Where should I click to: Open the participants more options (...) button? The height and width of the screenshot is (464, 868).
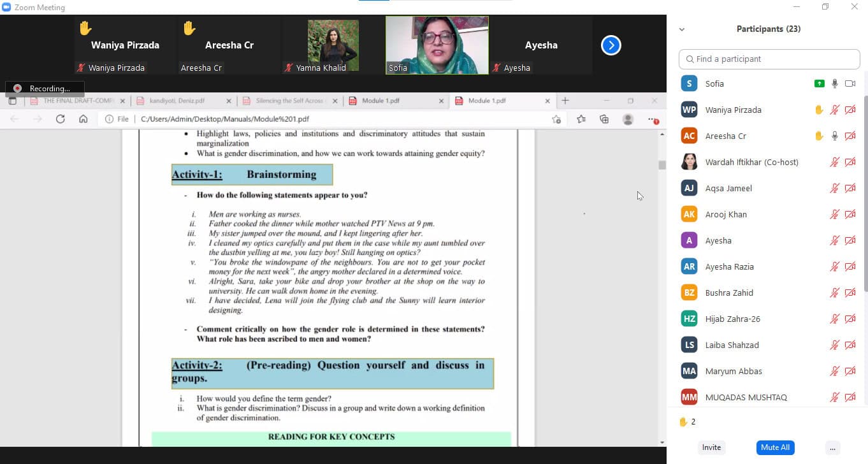click(832, 447)
